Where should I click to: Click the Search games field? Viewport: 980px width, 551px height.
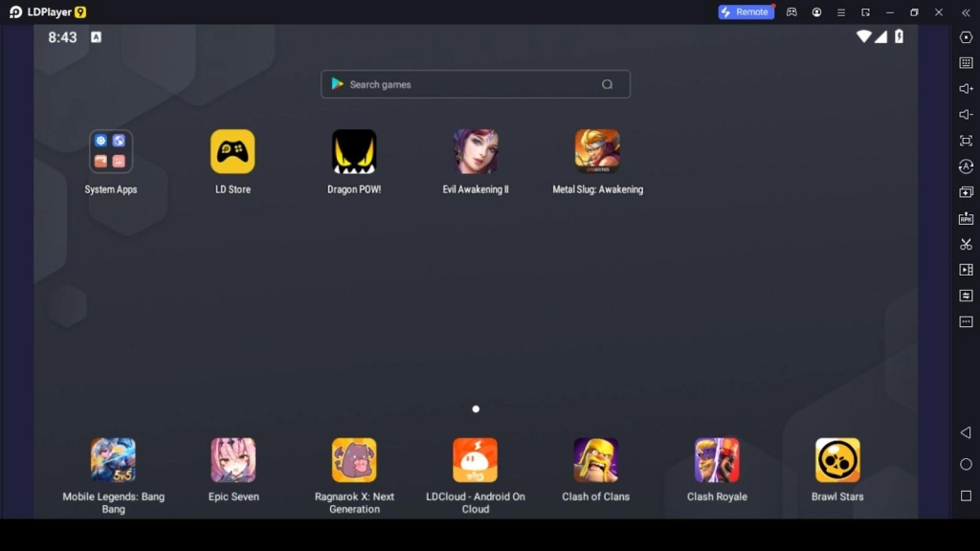[476, 84]
